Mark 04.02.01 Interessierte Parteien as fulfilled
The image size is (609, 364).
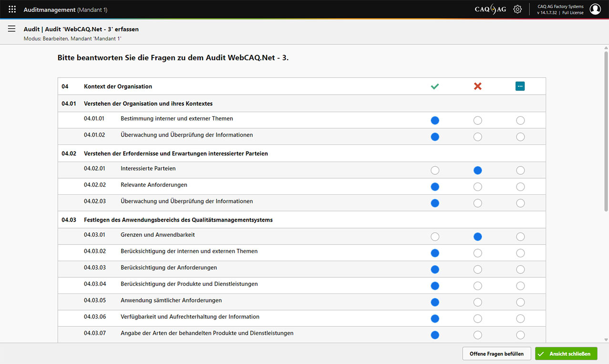[x=434, y=170]
